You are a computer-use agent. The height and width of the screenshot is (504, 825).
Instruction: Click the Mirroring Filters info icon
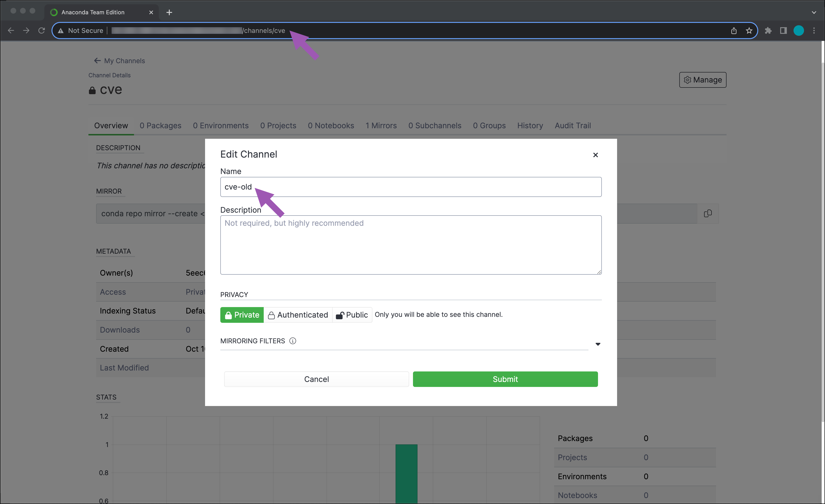pyautogui.click(x=293, y=341)
